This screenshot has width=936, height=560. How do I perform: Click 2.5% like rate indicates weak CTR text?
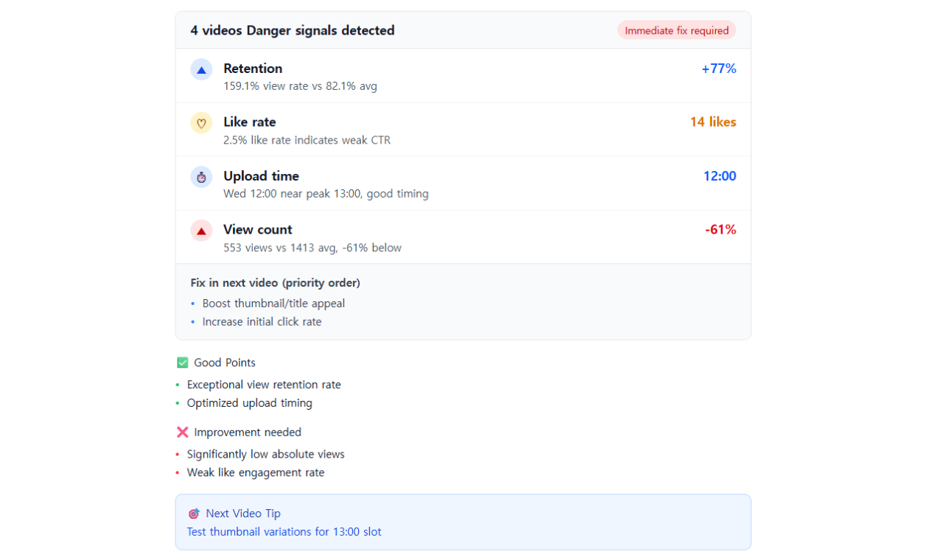tap(307, 140)
